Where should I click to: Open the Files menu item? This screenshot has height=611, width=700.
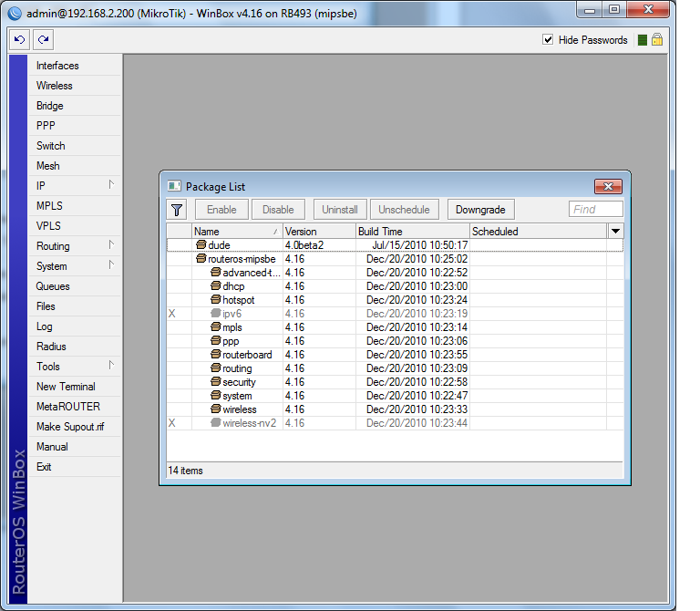coord(75,306)
